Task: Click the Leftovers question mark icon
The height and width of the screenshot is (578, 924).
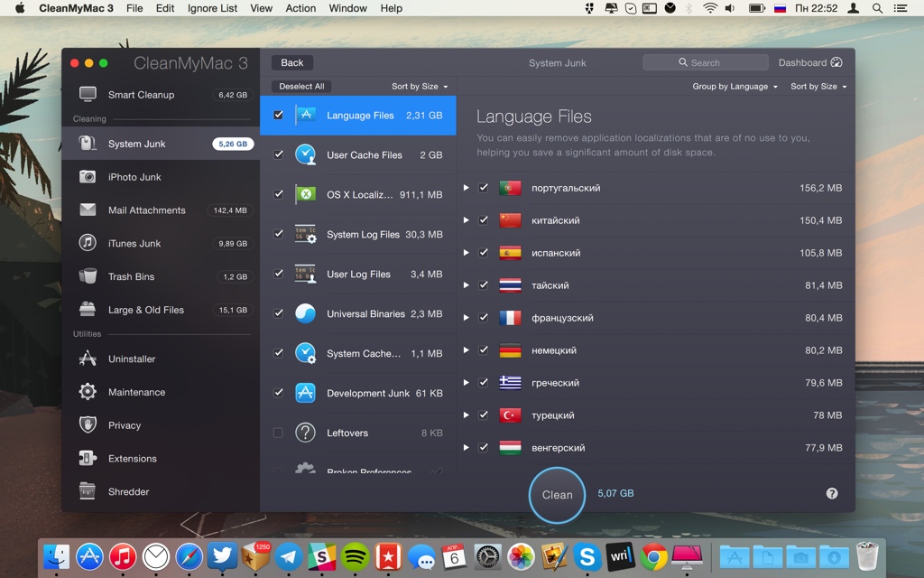Action: (x=305, y=433)
